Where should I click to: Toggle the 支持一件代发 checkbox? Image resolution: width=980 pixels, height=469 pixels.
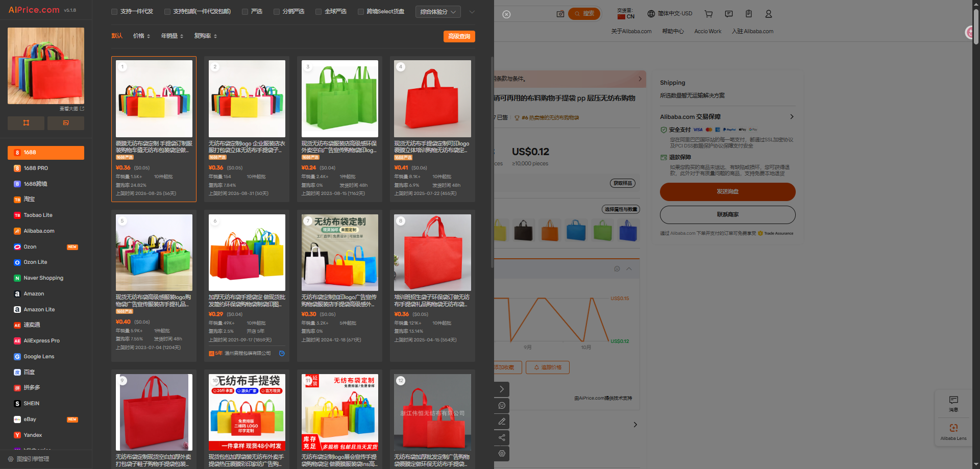click(114, 12)
